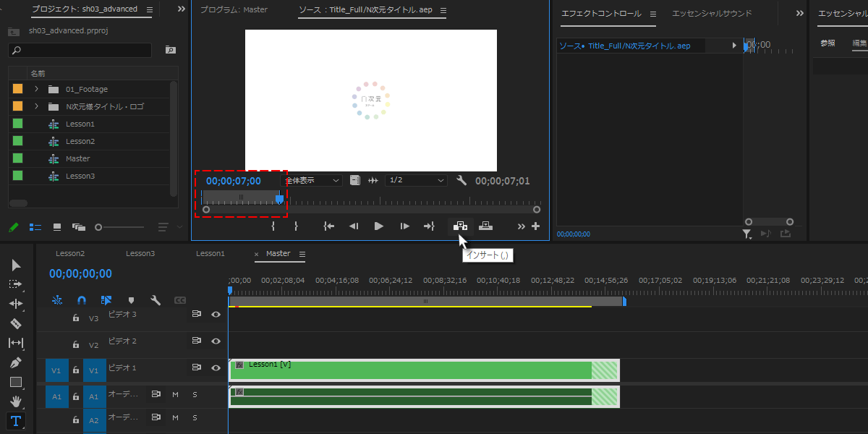
Task: Click the Drag Video Only filmstrip icon
Action: coord(355,180)
